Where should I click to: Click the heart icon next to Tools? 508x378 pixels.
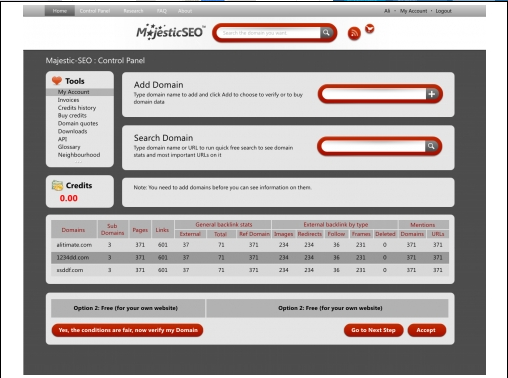click(x=57, y=80)
